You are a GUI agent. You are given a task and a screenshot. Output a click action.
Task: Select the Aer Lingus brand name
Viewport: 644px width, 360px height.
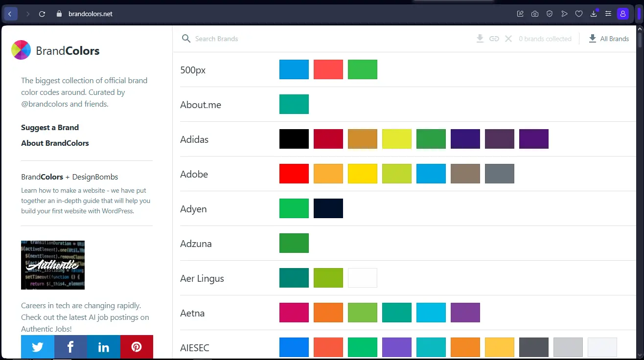click(x=202, y=278)
